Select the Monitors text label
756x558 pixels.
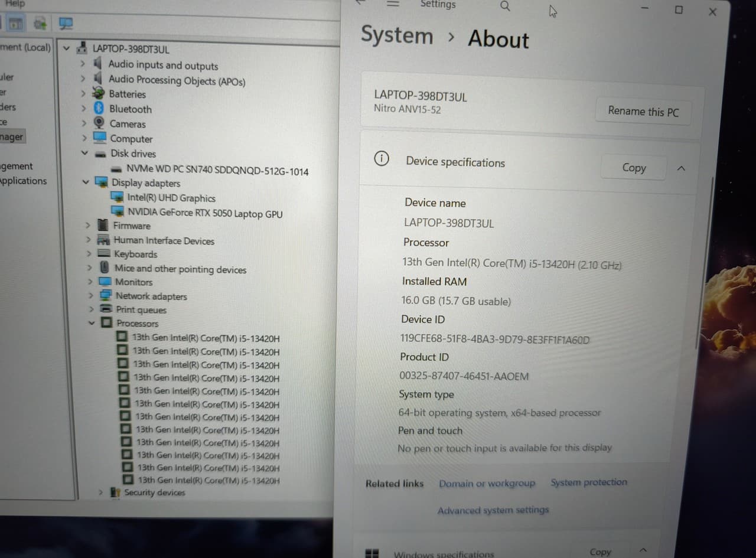coord(133,282)
